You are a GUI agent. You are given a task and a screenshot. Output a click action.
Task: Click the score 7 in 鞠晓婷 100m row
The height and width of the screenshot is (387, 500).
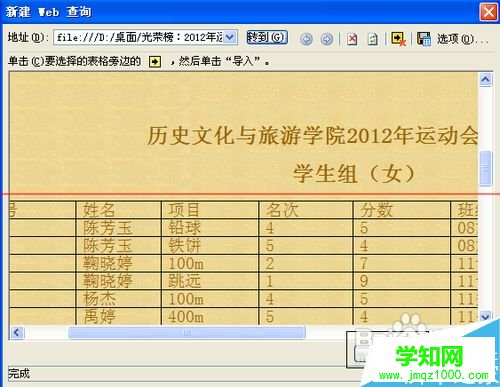401,263
